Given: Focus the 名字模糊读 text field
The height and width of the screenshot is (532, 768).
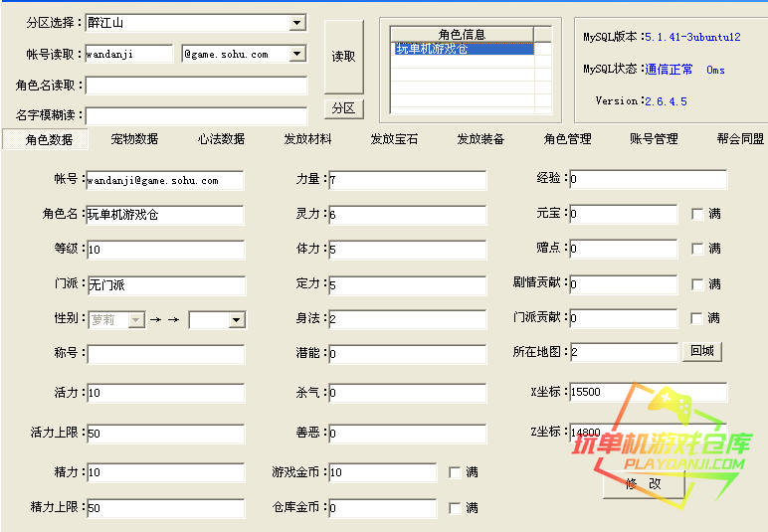Looking at the screenshot, I should coord(197,115).
